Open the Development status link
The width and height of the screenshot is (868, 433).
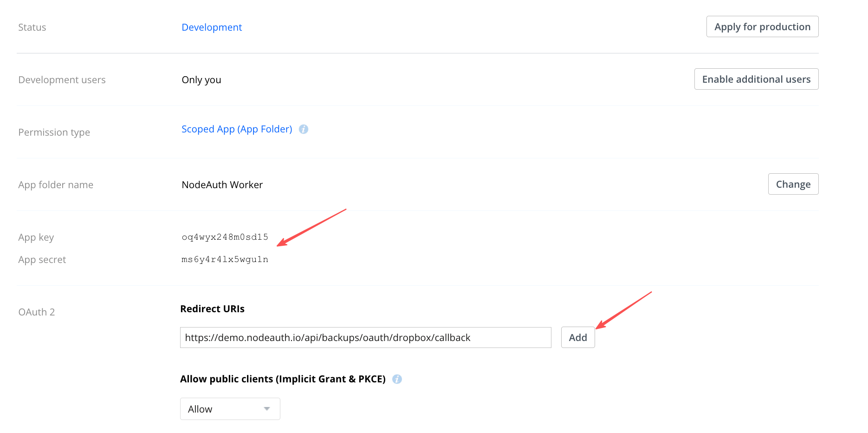[212, 27]
